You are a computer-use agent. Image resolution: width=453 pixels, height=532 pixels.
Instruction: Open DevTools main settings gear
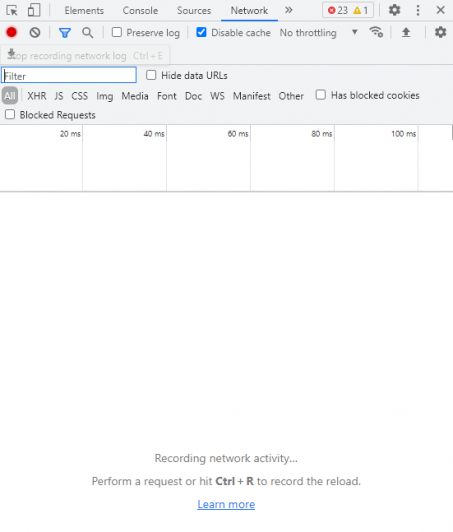click(x=394, y=10)
